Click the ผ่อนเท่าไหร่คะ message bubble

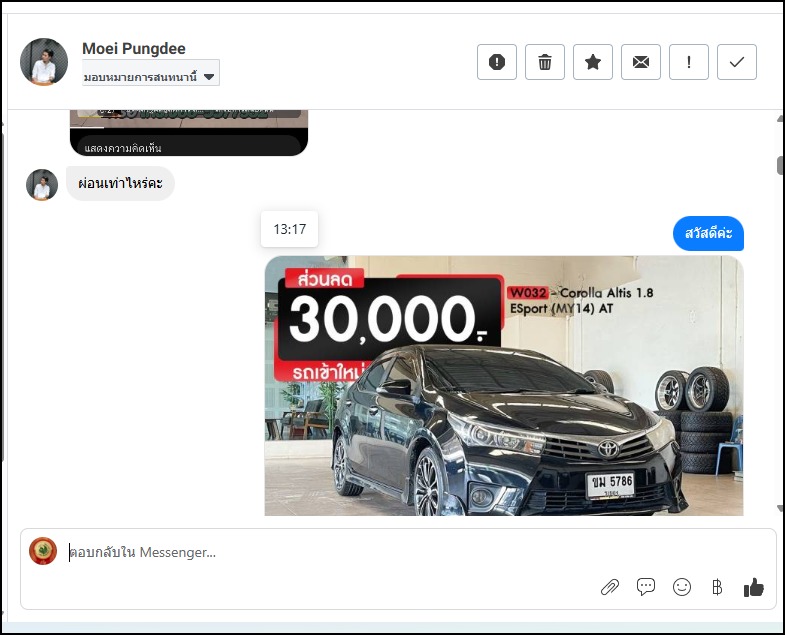[x=120, y=183]
